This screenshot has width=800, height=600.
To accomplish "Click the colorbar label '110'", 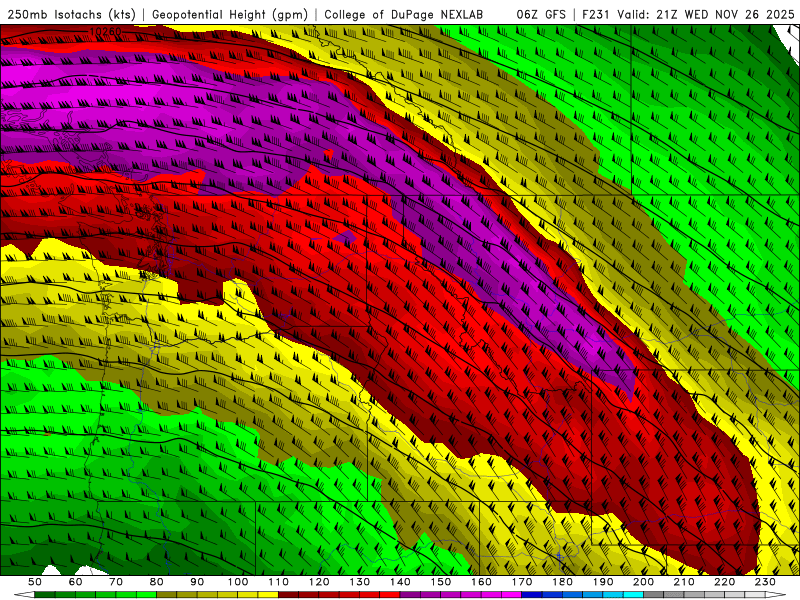I will click(x=279, y=582).
